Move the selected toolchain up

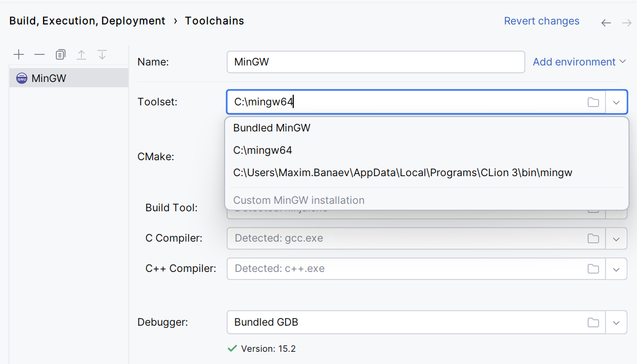(81, 54)
